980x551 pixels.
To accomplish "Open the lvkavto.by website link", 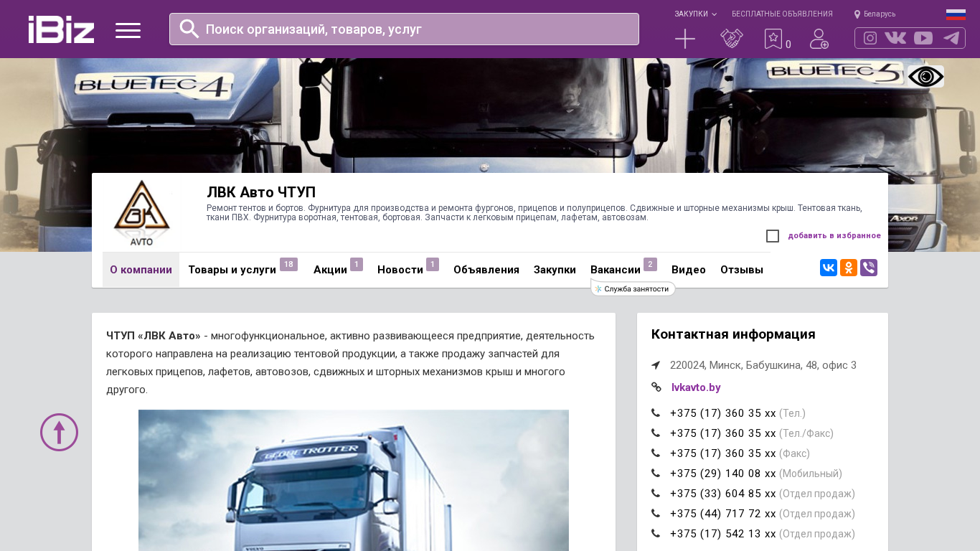I will click(696, 387).
